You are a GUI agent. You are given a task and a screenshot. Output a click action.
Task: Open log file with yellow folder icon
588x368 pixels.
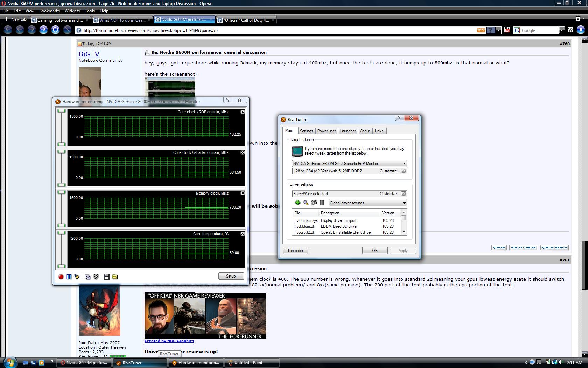click(x=115, y=277)
